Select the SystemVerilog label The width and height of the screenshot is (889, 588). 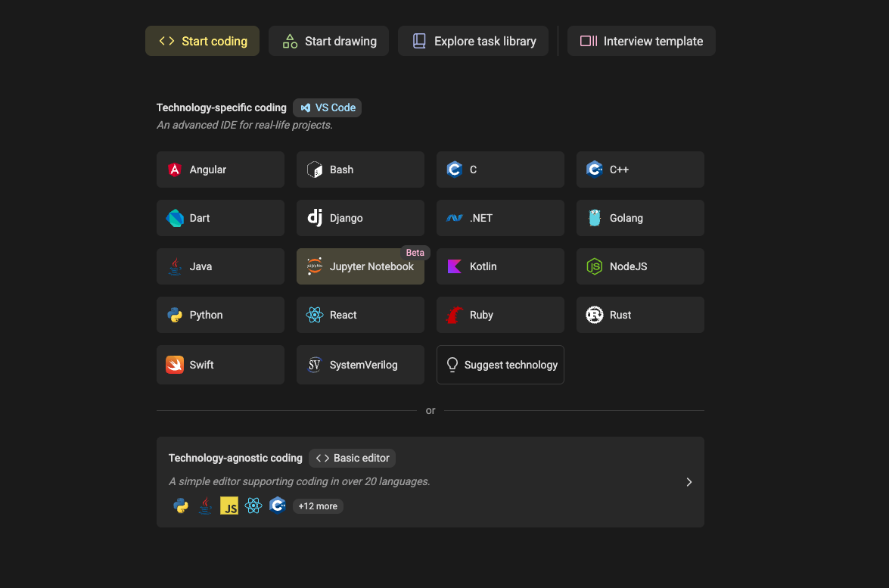click(363, 365)
